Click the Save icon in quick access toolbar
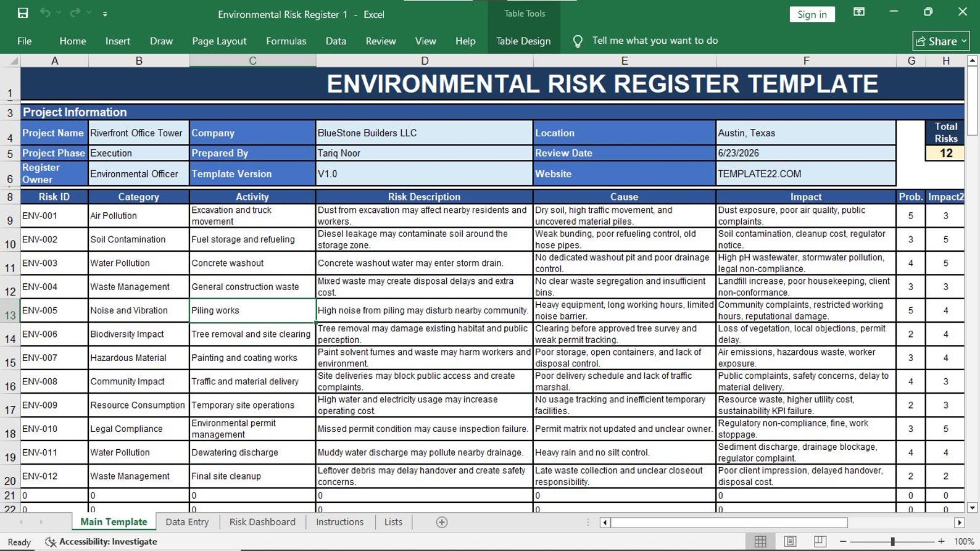980x551 pixels. click(x=23, y=13)
